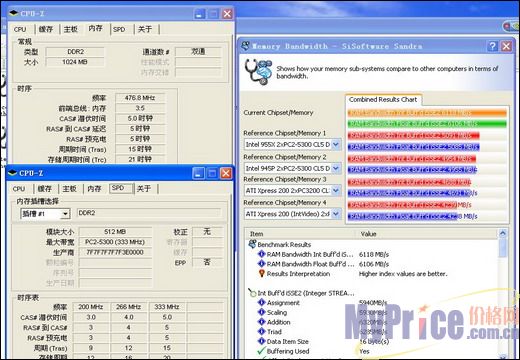The width and height of the screenshot is (520, 360).
Task: Open the 插槽 #1 memory slot dropdown
Action: click(x=65, y=214)
